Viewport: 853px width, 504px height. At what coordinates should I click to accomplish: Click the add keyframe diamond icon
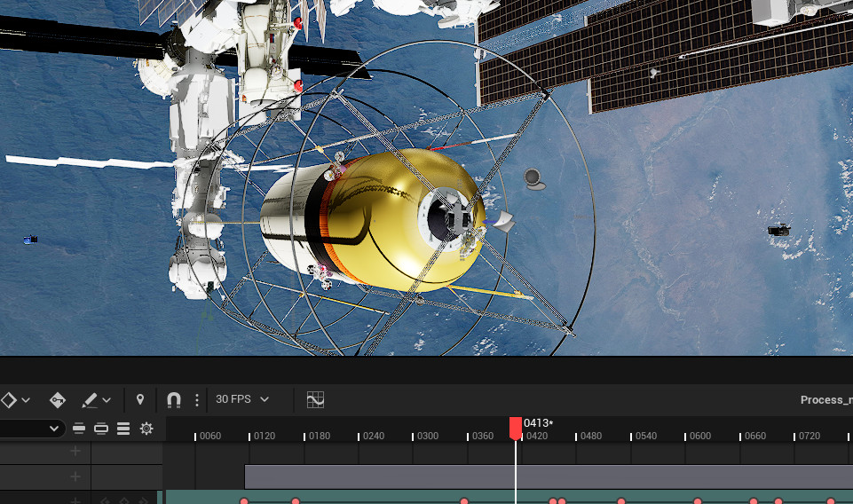(8, 400)
